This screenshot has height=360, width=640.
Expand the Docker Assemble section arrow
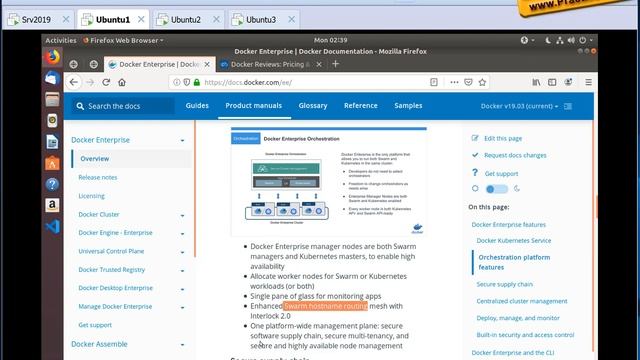pos(182,345)
